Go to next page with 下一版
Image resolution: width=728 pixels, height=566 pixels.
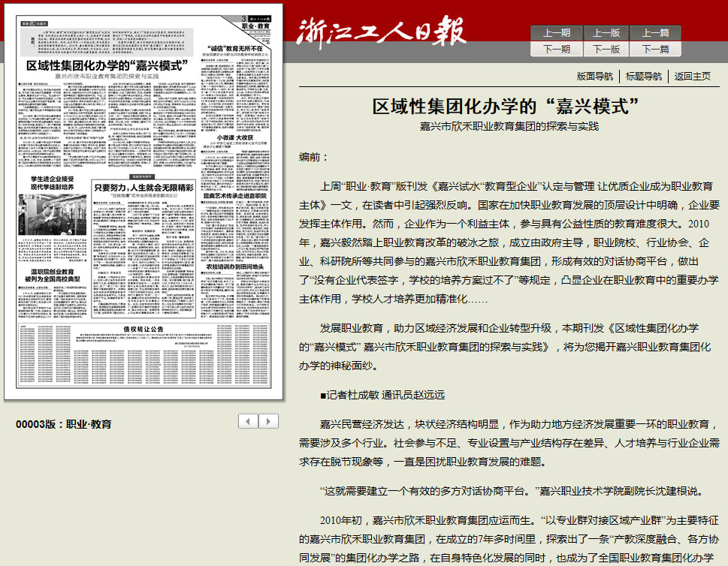(606, 49)
